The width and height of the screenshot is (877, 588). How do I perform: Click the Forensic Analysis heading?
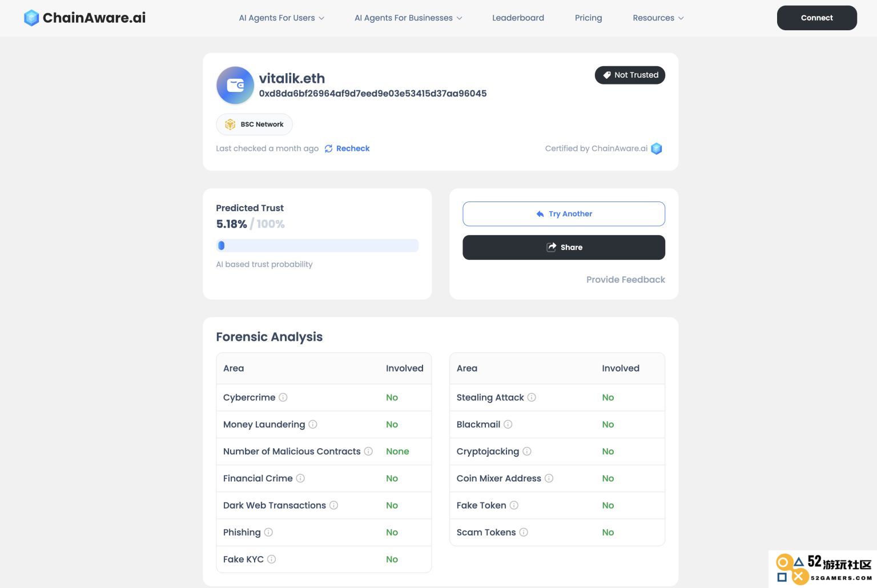pos(269,337)
